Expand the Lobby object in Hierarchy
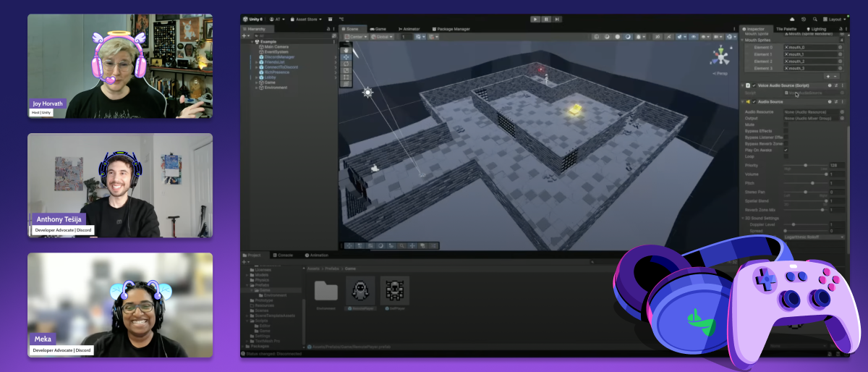The height and width of the screenshot is (372, 868). [x=256, y=77]
